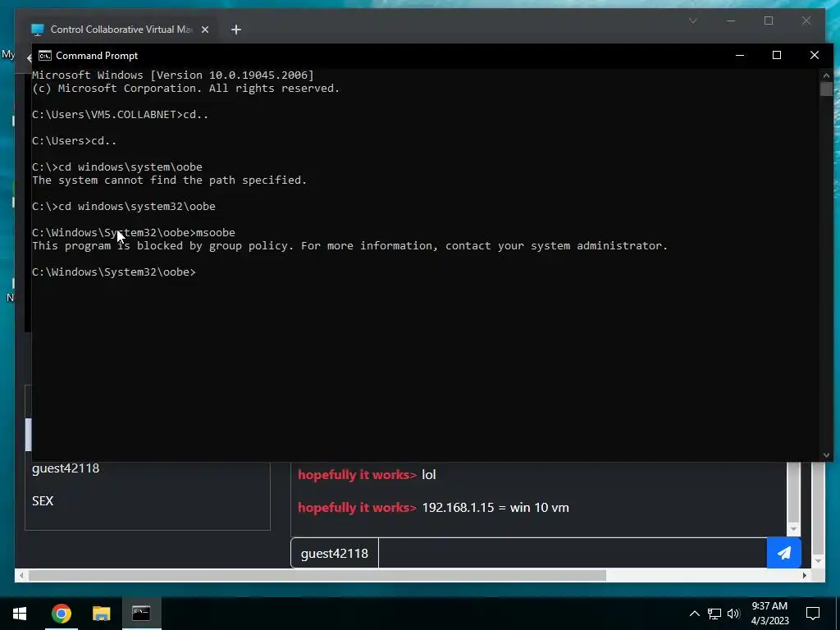The image size is (840, 630).
Task: Select the user named SEX in list
Action: 43,501
